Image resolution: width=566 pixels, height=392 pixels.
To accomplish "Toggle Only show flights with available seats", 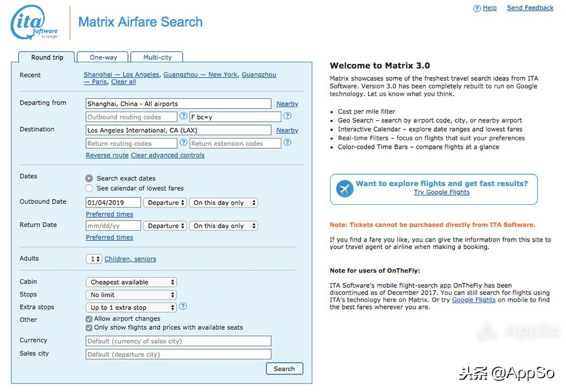I will (x=89, y=328).
